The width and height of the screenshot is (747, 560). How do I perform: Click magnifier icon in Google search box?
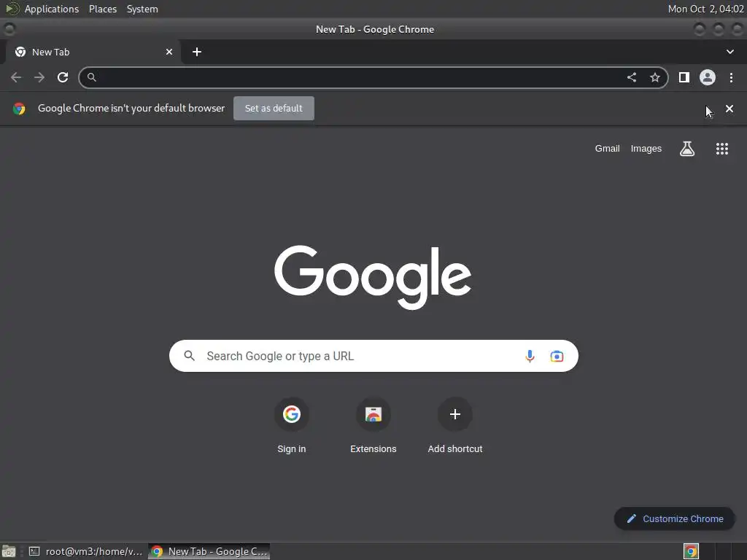pyautogui.click(x=190, y=356)
